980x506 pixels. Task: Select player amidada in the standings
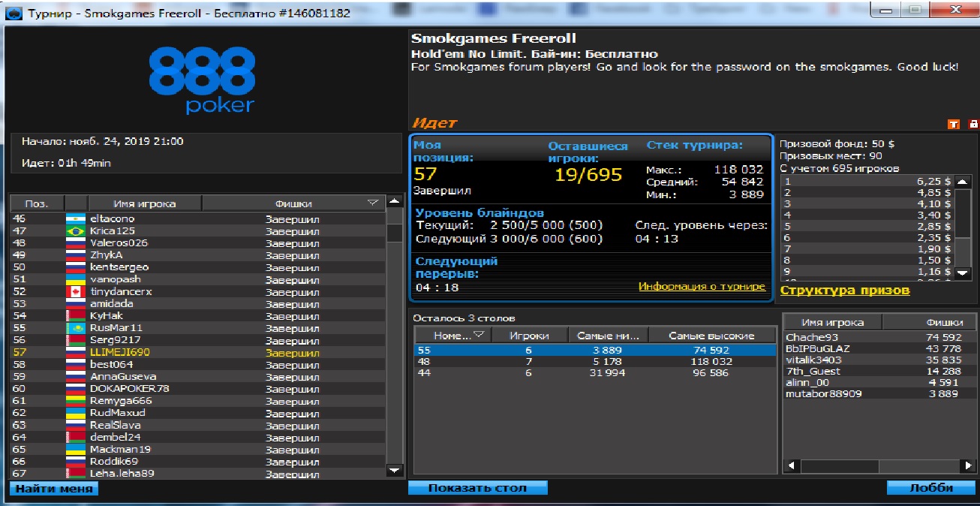click(x=197, y=303)
